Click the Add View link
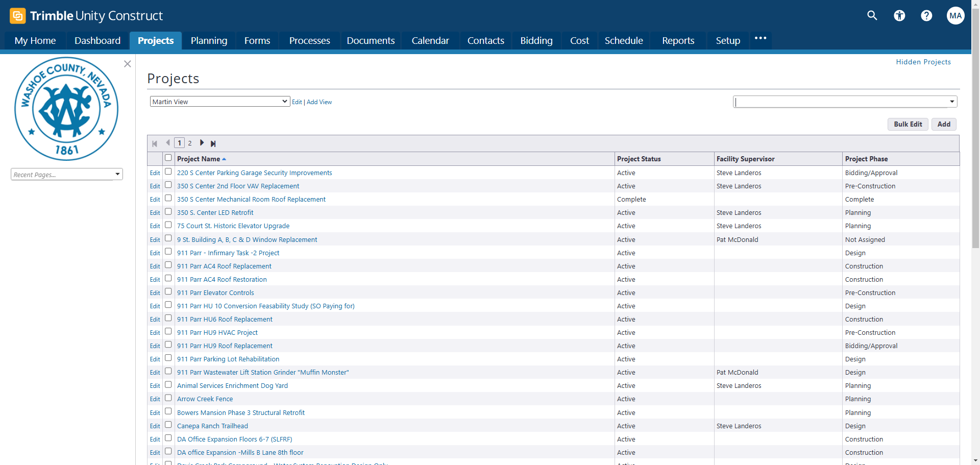 click(x=319, y=102)
